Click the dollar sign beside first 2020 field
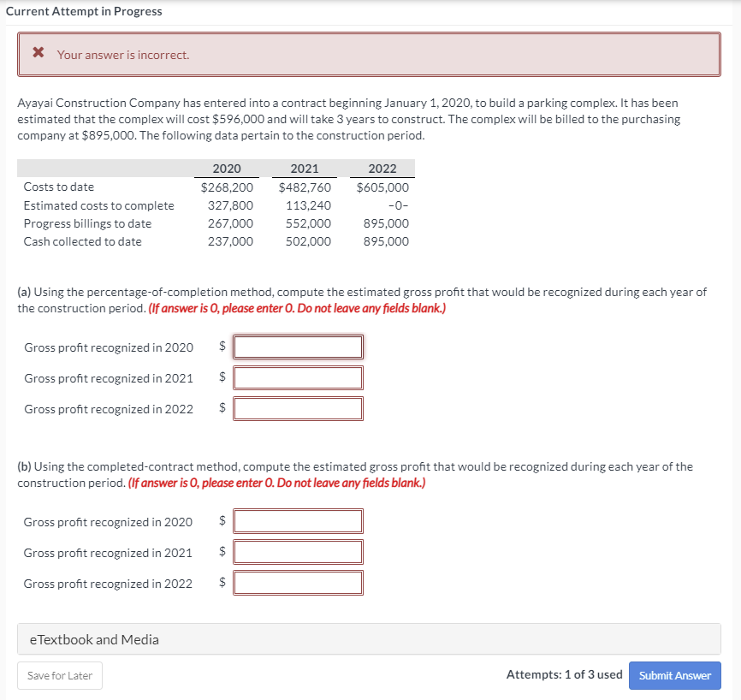 pos(222,347)
